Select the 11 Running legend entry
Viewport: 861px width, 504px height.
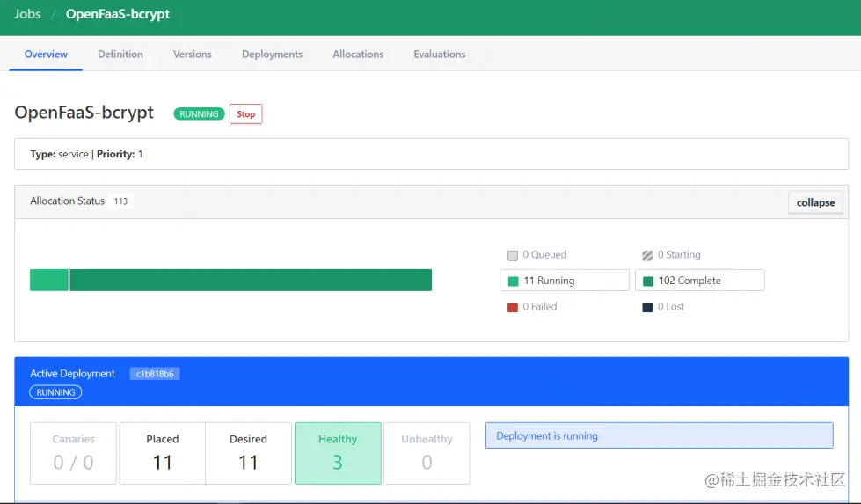[565, 280]
